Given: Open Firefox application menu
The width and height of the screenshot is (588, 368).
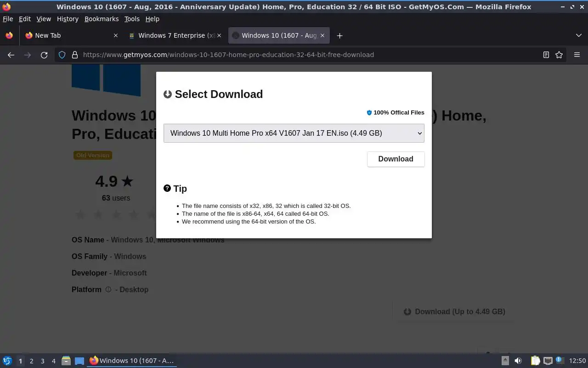Looking at the screenshot, I should pyautogui.click(x=577, y=55).
